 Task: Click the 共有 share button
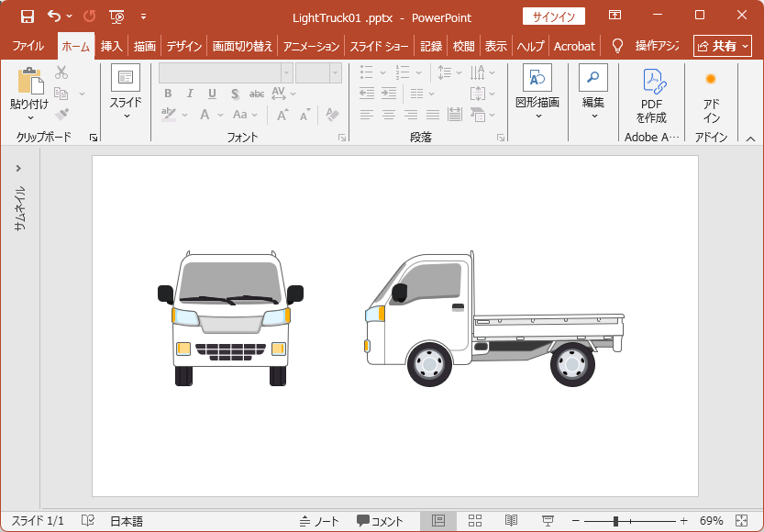click(x=723, y=46)
